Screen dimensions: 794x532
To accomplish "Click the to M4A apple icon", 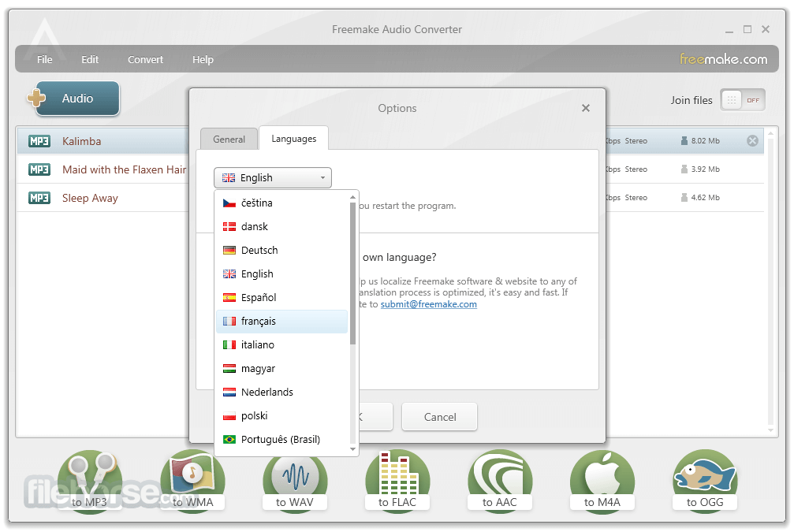I will [602, 481].
